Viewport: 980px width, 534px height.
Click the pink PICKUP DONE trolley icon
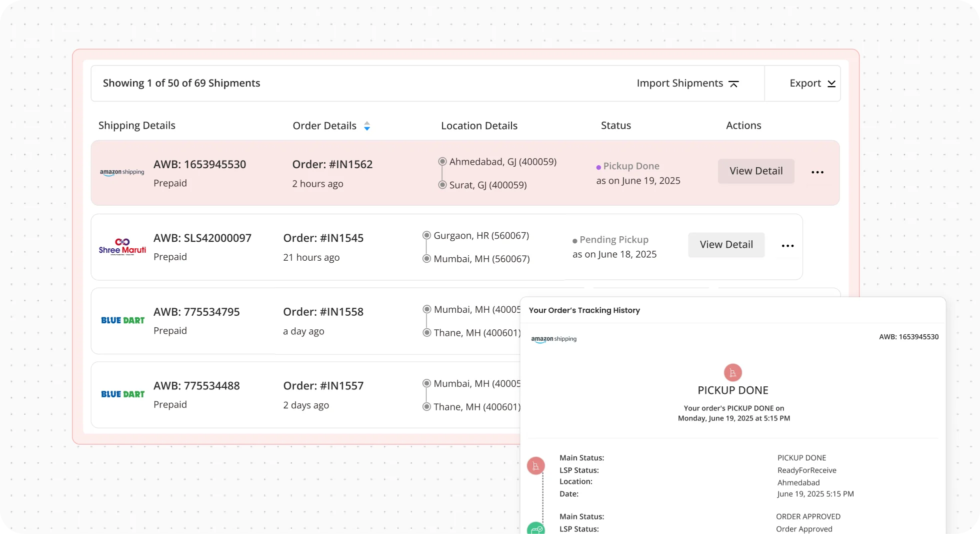732,372
